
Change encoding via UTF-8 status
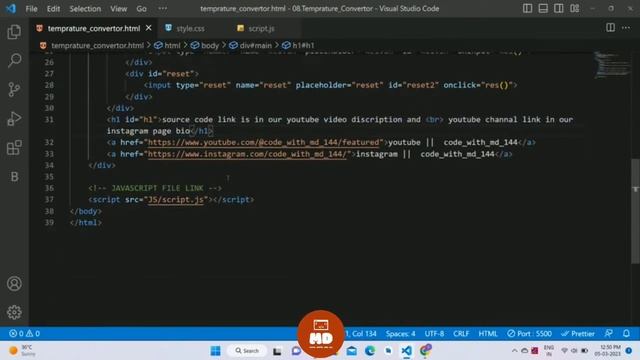click(x=434, y=333)
